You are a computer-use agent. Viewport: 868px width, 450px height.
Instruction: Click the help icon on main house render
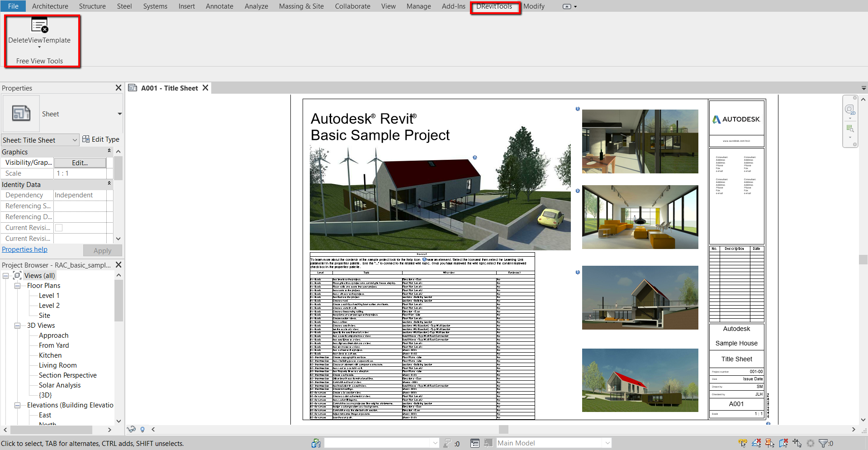point(475,158)
